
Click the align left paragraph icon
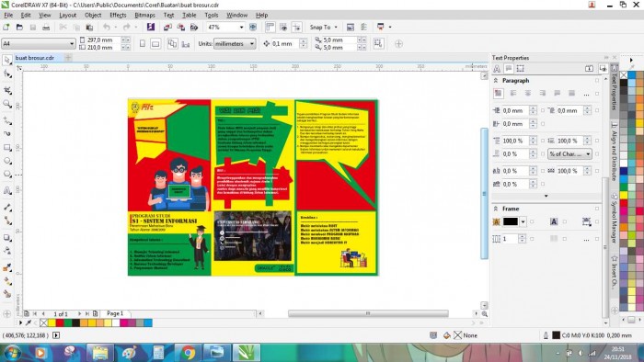513,94
